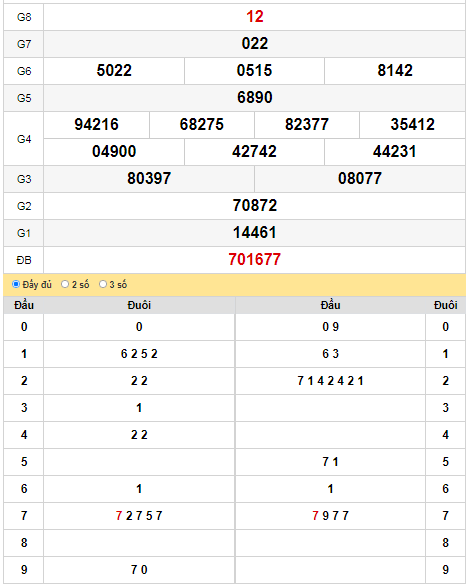Image resolution: width=470 pixels, height=586 pixels.
Task: Click the G3 number 80397
Action: 149,178
